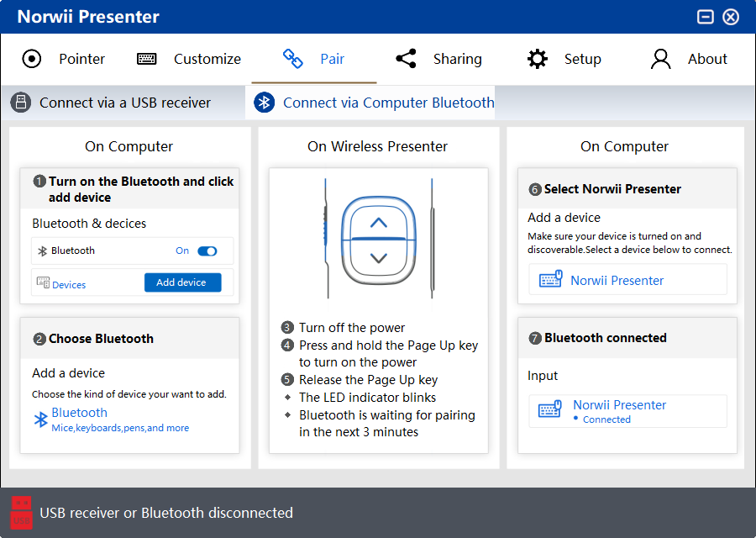Viewport: 756px width, 538px height.
Task: Turn off the Bluetooth toggle switch
Action: pyautogui.click(x=207, y=251)
